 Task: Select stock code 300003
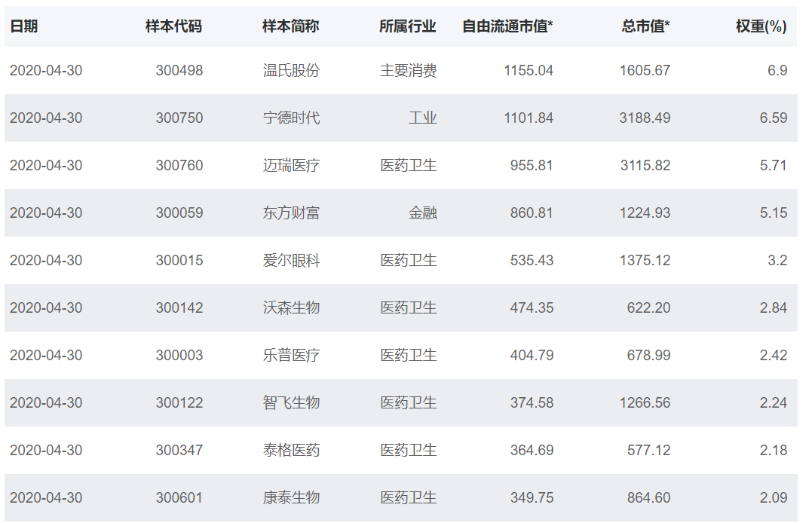click(179, 356)
